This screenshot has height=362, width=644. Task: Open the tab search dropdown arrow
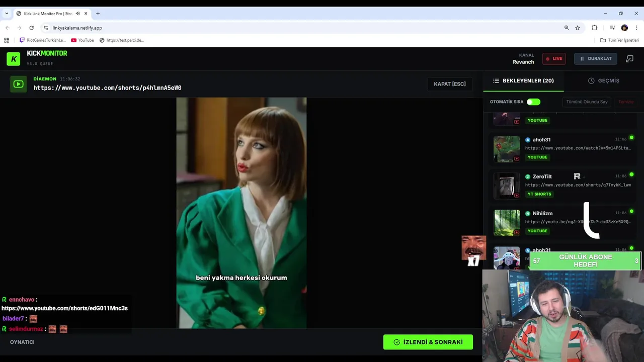7,14
